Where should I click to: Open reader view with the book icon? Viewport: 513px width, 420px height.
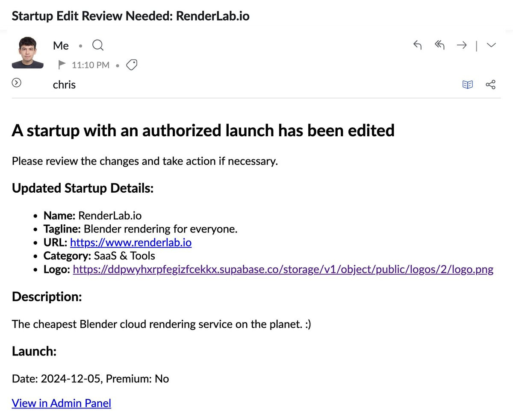(468, 85)
